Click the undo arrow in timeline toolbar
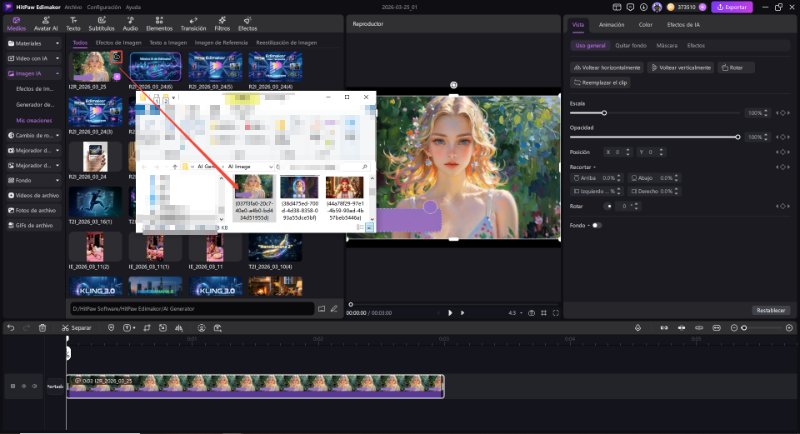 (10, 328)
